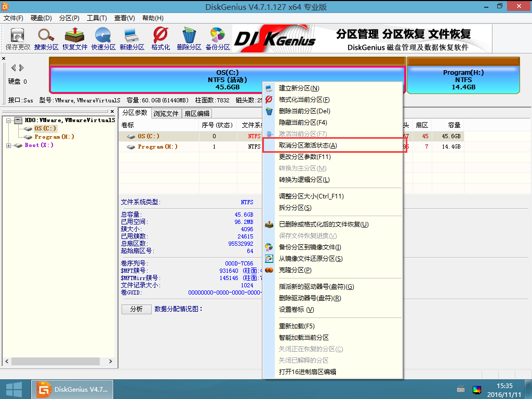The width and height of the screenshot is (532, 399).
Task: Expand the Boot (X:) tree node
Action: [x=8, y=145]
